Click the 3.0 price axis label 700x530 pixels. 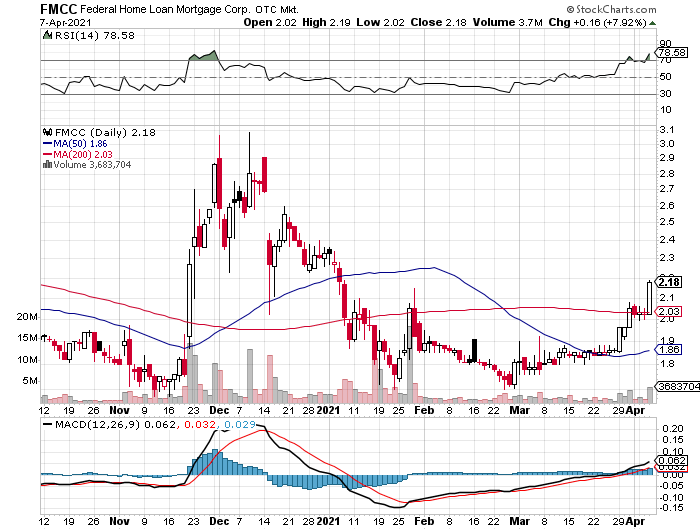(x=667, y=143)
